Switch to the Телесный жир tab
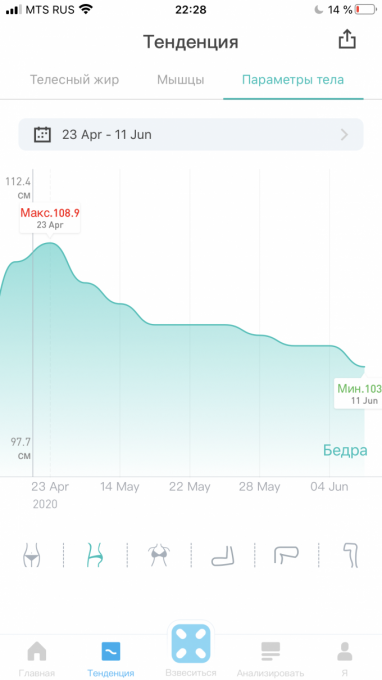 pos(74,80)
